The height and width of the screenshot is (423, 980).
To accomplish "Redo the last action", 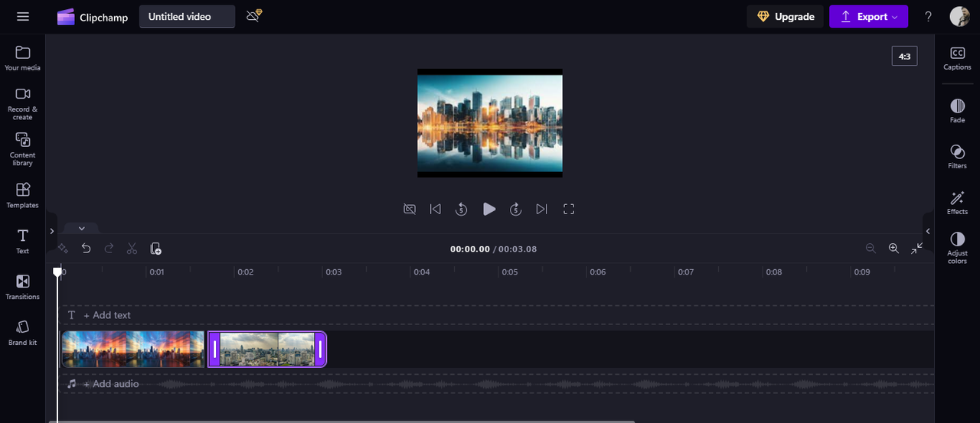I will 109,249.
